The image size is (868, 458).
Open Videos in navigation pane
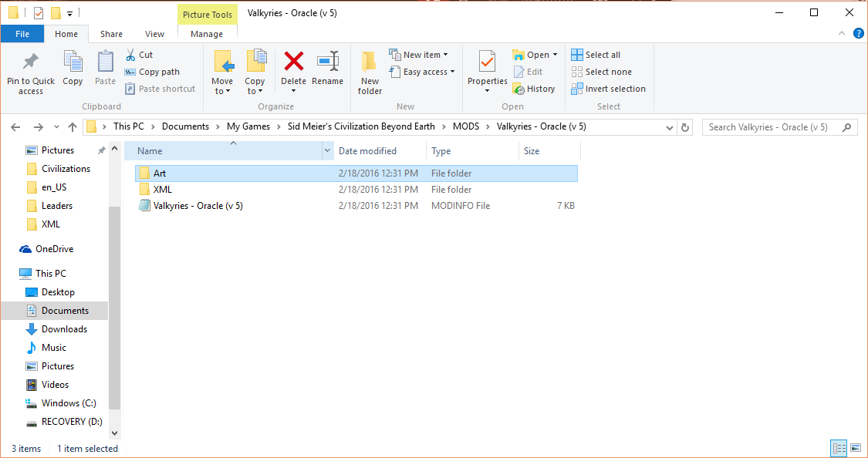point(55,385)
